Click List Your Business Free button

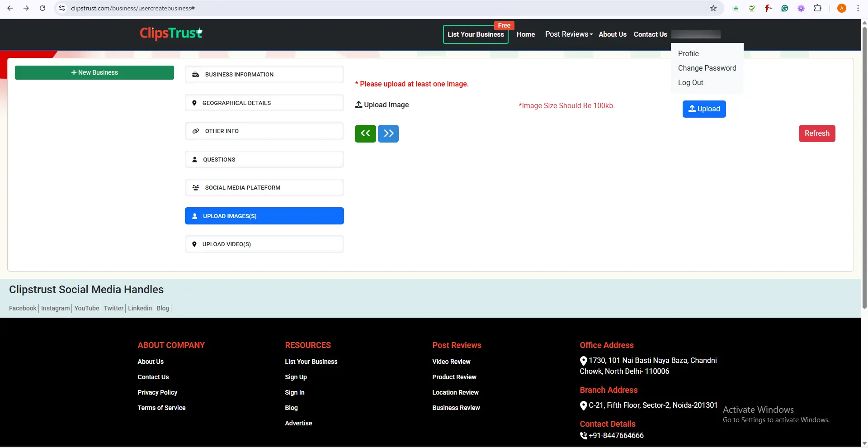476,34
